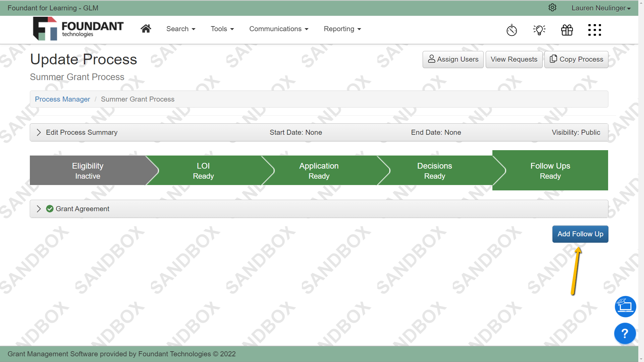Viewport: 644px width, 362px height.
Task: Click the Foundant Technologies logo
Action: click(78, 29)
